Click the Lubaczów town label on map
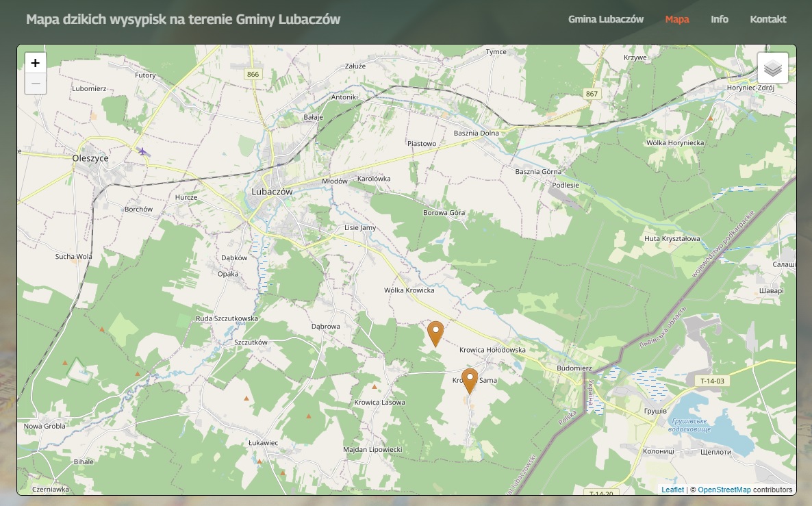Image resolution: width=812 pixels, height=506 pixels. 272,192
